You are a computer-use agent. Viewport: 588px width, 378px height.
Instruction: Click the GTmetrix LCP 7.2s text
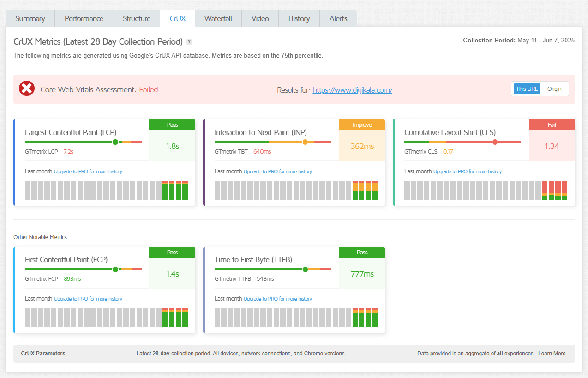point(49,152)
